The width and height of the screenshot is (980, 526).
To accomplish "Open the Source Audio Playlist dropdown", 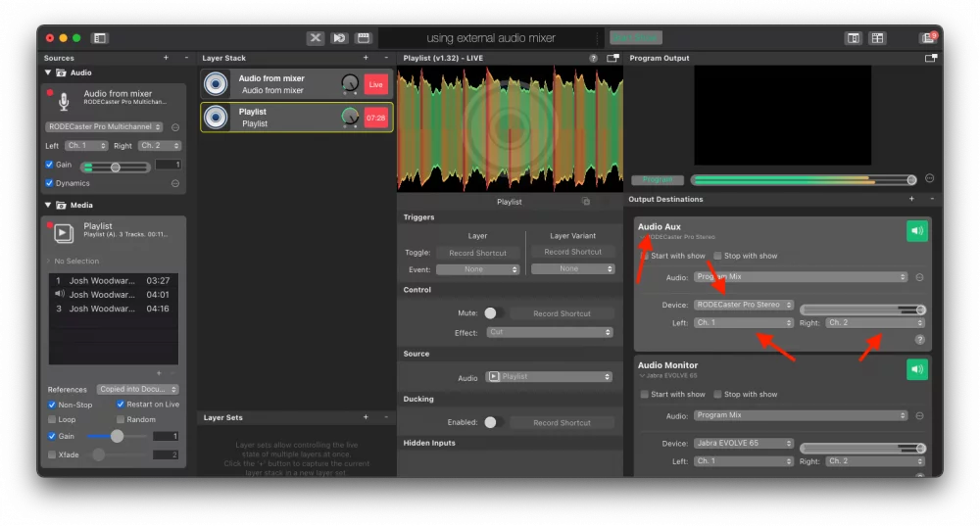I will pyautogui.click(x=550, y=377).
